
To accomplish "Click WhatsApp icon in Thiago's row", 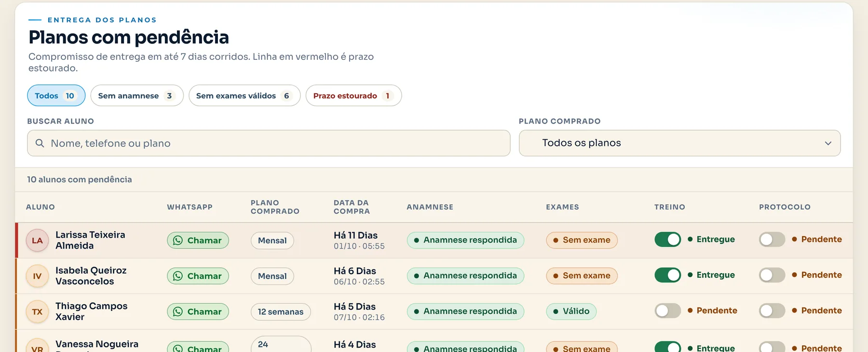I will (x=178, y=312).
